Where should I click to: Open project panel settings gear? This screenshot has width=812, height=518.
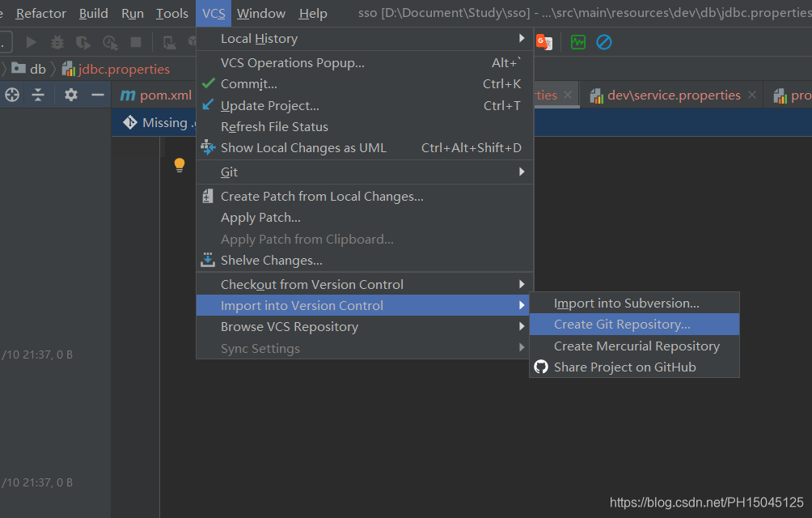click(71, 95)
